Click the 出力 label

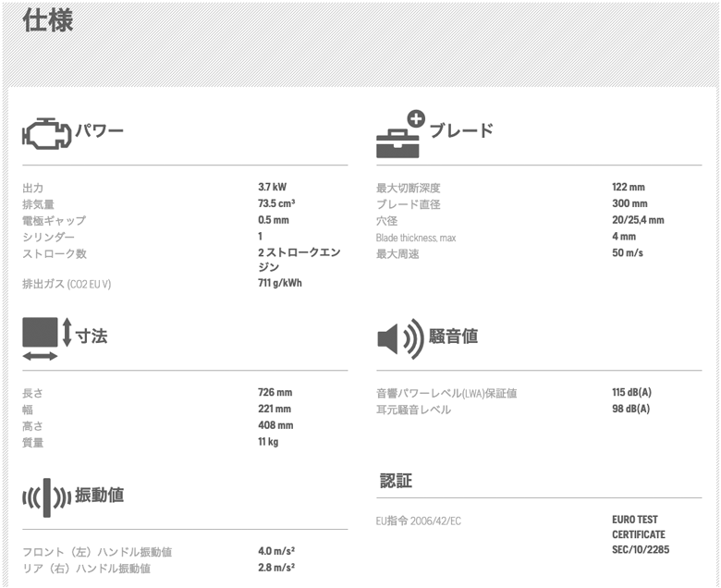[32, 188]
